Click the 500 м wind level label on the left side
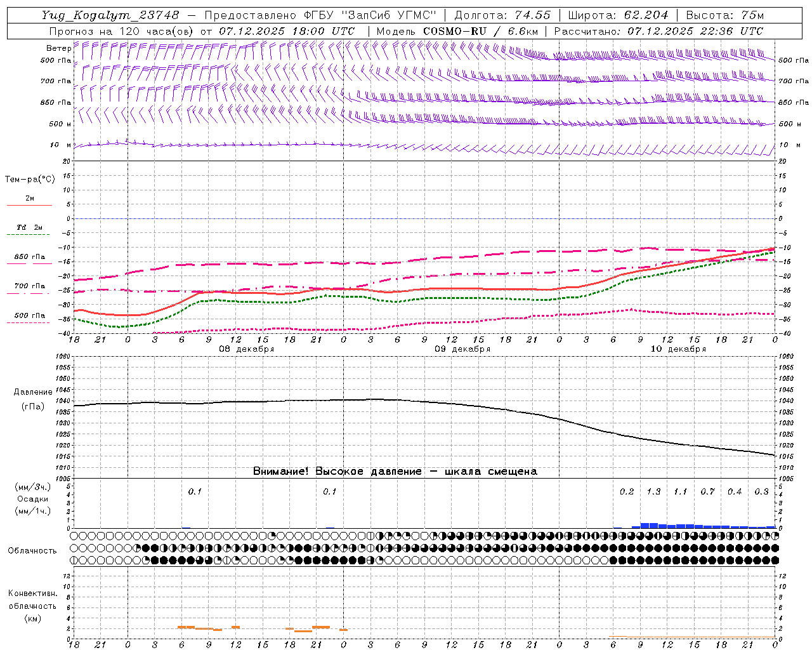Screen dimensions: 812x650 tap(61, 124)
